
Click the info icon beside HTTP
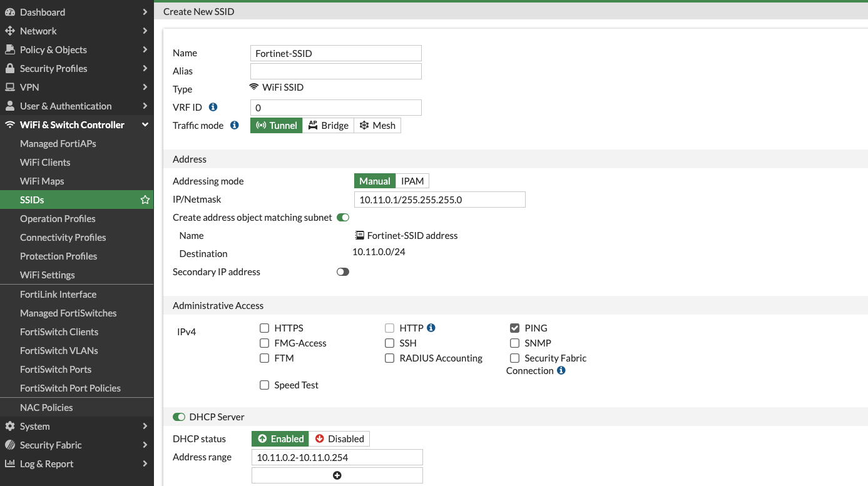[429, 328]
